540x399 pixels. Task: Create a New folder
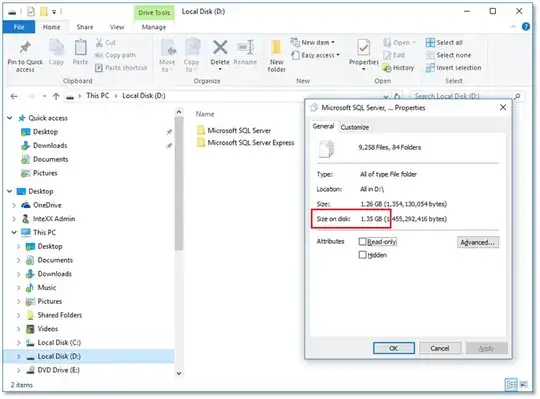276,56
